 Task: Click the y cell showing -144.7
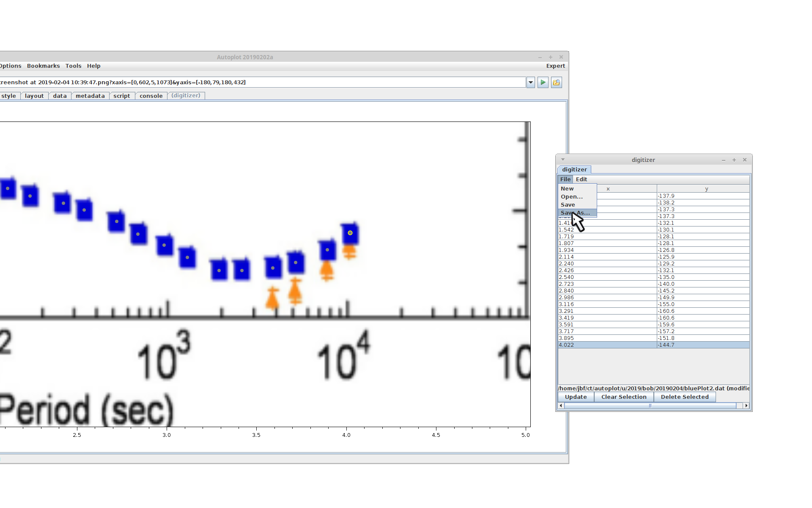[703, 345]
